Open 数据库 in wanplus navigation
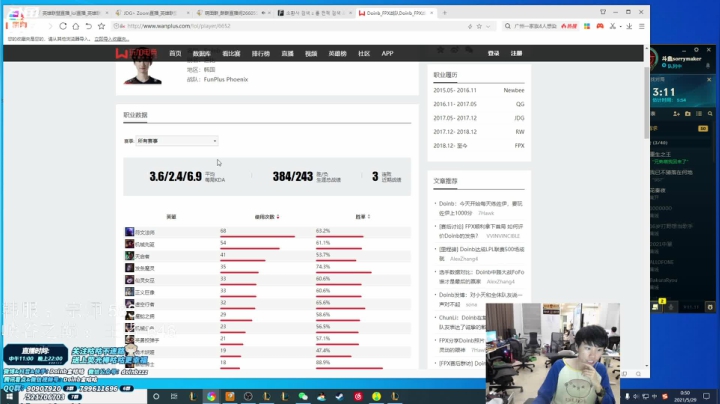Viewport: 720px width, 404px height. pyautogui.click(x=202, y=53)
